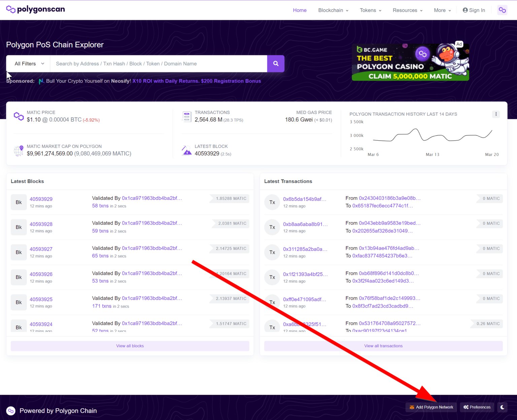Screen dimensions: 517x420
Task: Click the polygonscan logo in header
Action: (35, 9)
